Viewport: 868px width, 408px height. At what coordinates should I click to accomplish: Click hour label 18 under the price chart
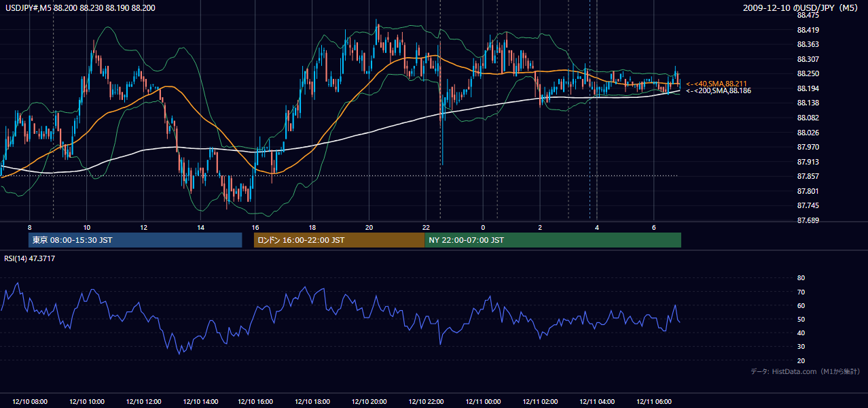point(312,227)
